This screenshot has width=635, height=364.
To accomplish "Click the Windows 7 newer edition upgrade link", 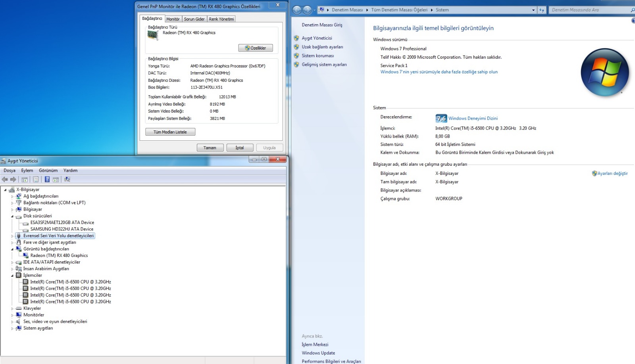I will click(x=439, y=72).
